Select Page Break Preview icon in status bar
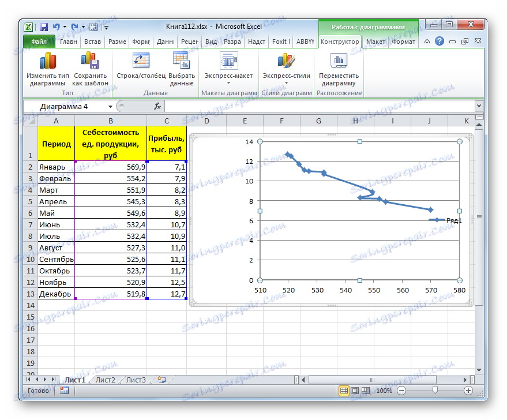507x420 pixels. (x=365, y=391)
